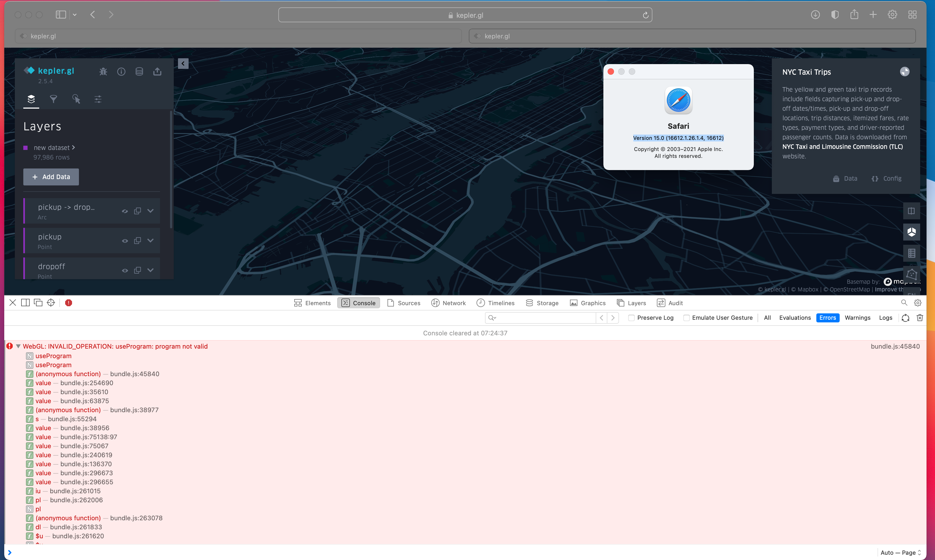This screenshot has width=935, height=560.
Task: Click the issues badge in the Web Inspector toolbar
Action: coord(68,303)
